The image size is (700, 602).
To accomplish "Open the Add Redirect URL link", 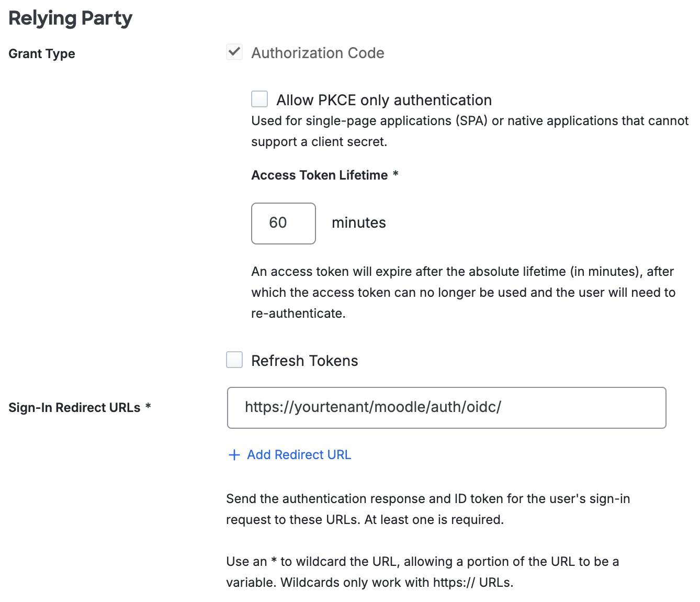I will pos(298,455).
